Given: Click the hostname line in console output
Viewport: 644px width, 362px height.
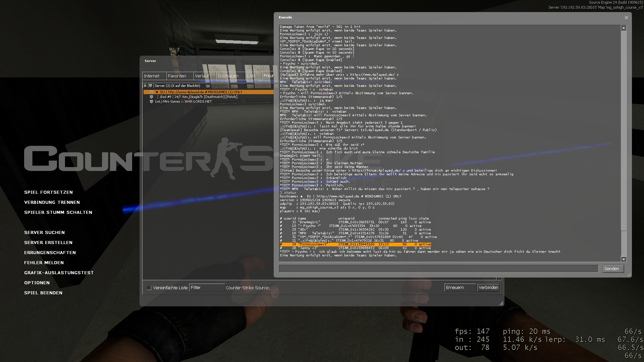Looking at the screenshot, I should (x=340, y=196).
